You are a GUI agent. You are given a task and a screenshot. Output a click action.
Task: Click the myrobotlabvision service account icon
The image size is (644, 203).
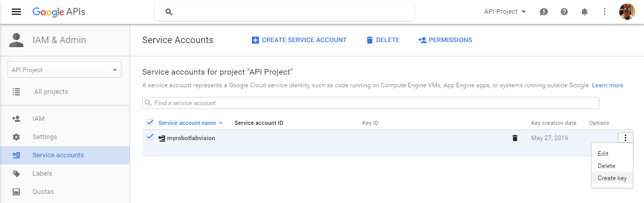[x=162, y=138]
